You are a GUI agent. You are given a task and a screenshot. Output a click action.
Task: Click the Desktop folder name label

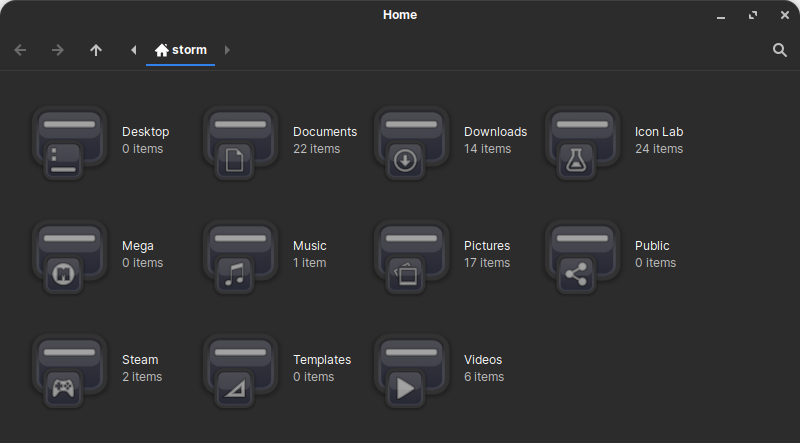click(x=145, y=132)
